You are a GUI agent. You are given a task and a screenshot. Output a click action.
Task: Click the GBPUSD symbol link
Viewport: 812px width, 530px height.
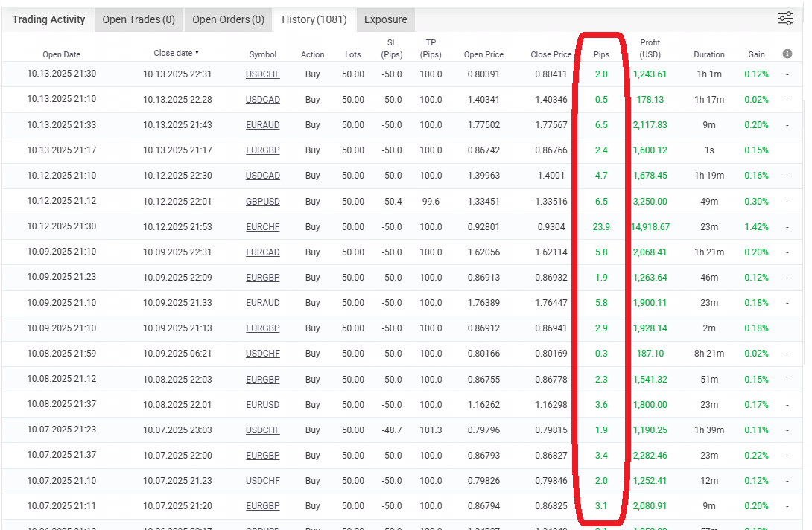pos(262,202)
